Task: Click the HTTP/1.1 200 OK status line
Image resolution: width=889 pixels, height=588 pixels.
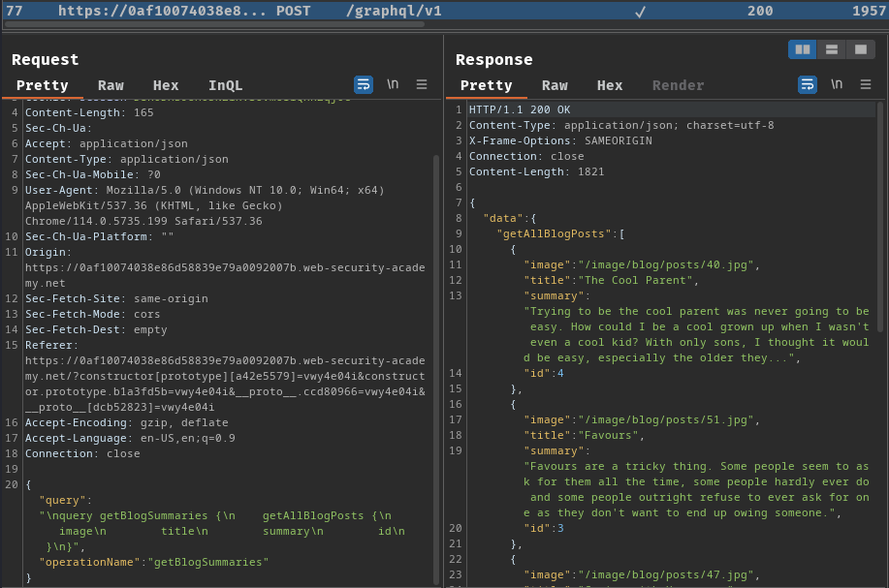Action: (520, 109)
